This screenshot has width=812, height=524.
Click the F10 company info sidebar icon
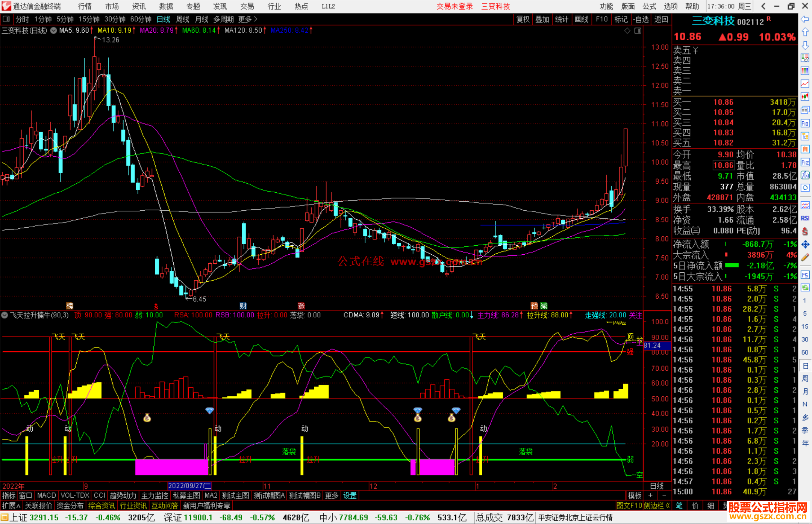[x=805, y=123]
